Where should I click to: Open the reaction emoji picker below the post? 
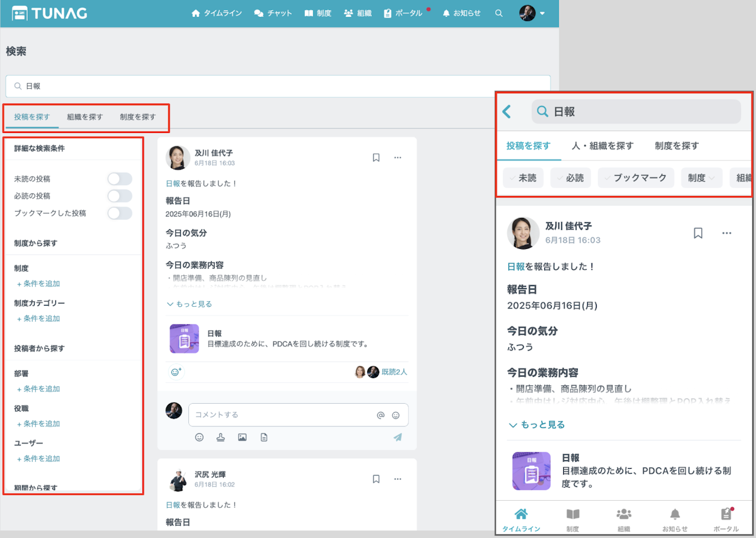176,372
